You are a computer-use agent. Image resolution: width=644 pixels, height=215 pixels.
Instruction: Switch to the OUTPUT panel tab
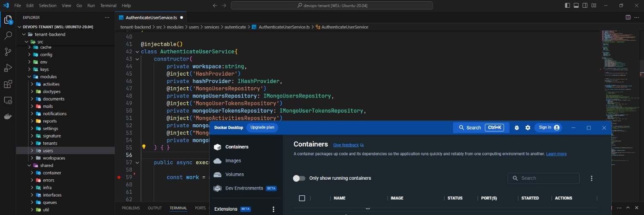point(155,208)
